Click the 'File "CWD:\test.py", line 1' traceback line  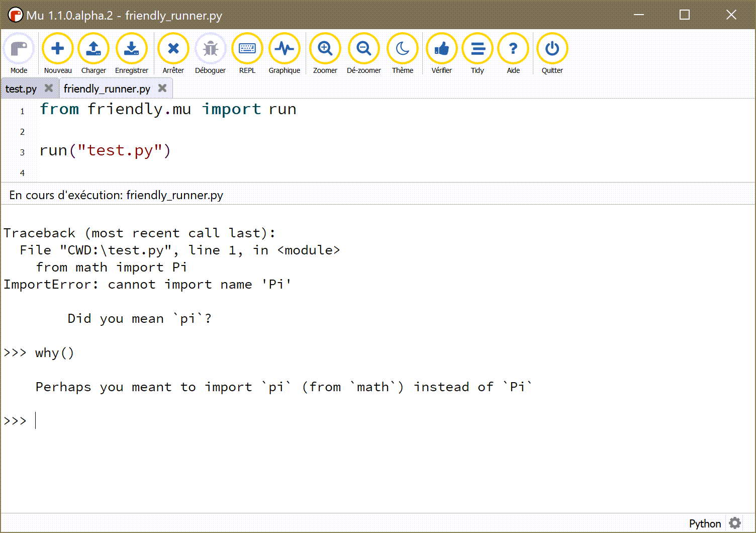[x=180, y=250]
